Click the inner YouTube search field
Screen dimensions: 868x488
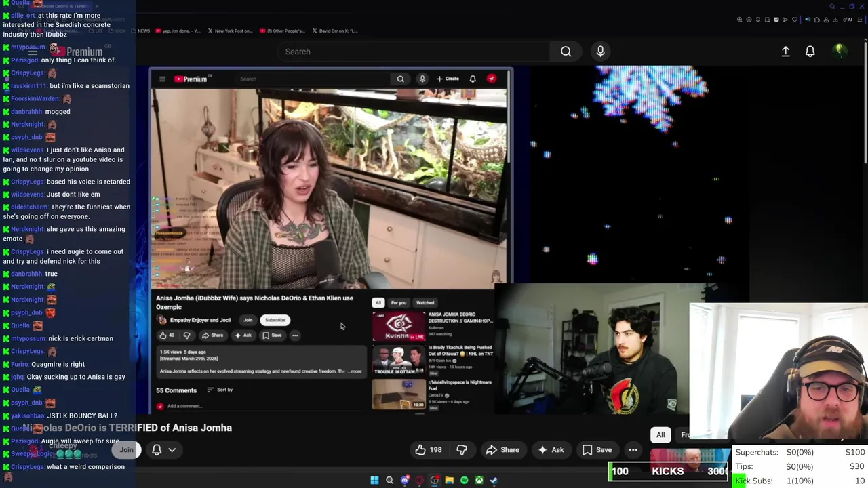tap(313, 79)
